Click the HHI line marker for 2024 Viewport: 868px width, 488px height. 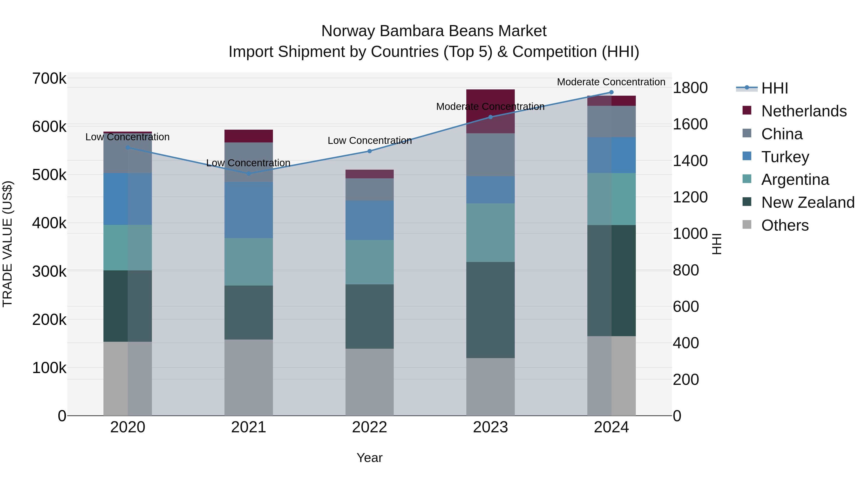pos(611,92)
